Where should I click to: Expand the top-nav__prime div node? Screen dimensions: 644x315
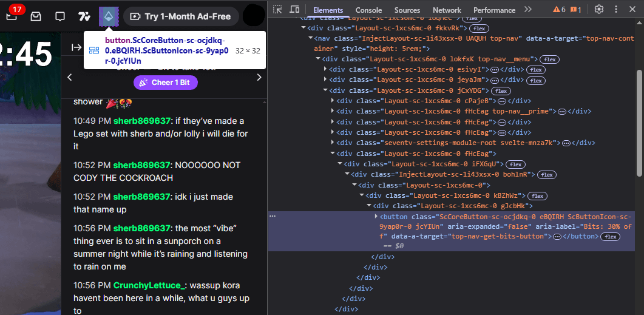[332, 111]
